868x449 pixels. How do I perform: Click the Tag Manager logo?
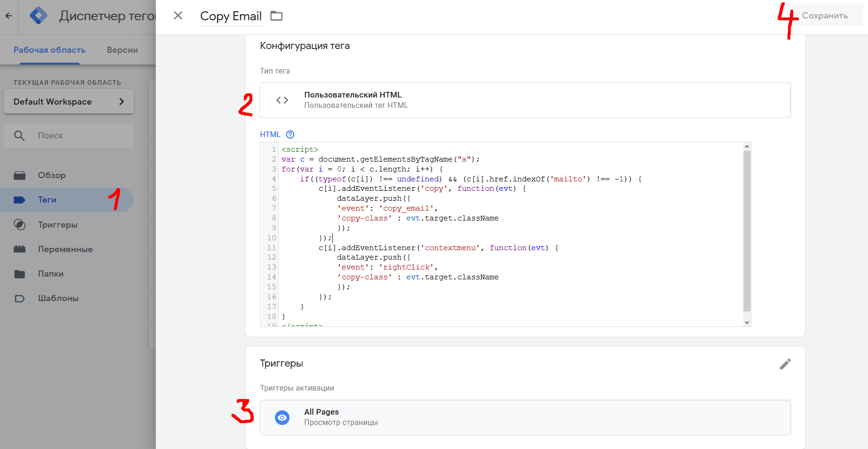[38, 16]
